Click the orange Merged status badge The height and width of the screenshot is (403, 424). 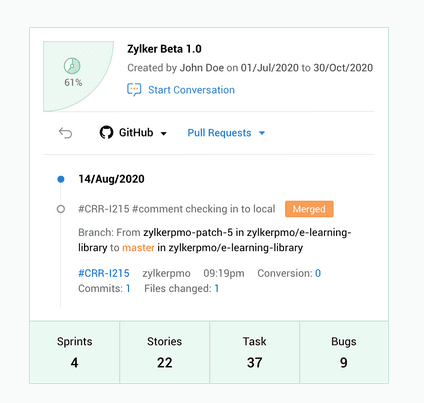(309, 209)
